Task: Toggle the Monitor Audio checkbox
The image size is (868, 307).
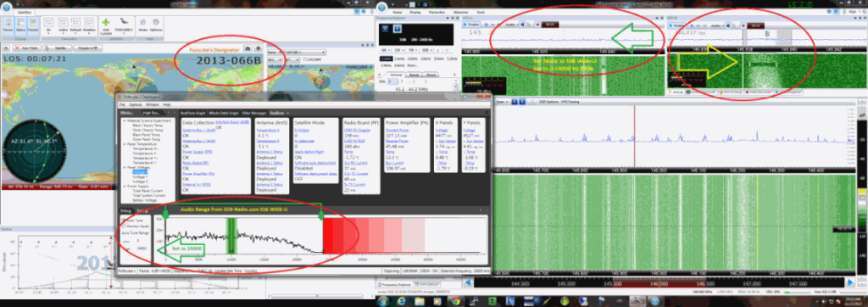Action: point(123,226)
